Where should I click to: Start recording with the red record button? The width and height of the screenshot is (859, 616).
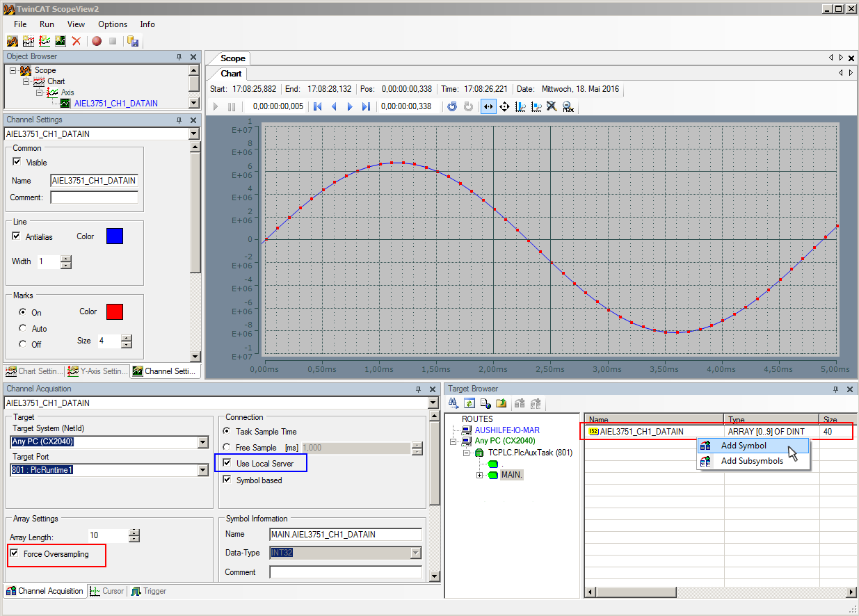coord(97,42)
